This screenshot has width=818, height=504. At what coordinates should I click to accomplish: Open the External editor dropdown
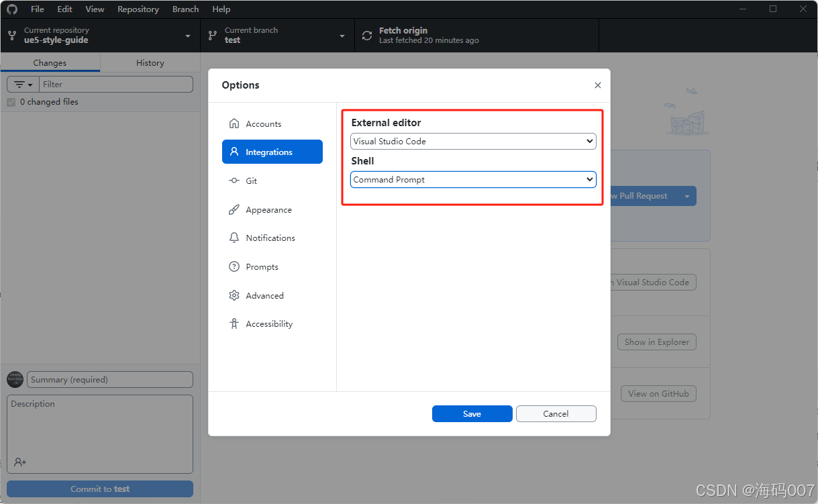point(473,141)
